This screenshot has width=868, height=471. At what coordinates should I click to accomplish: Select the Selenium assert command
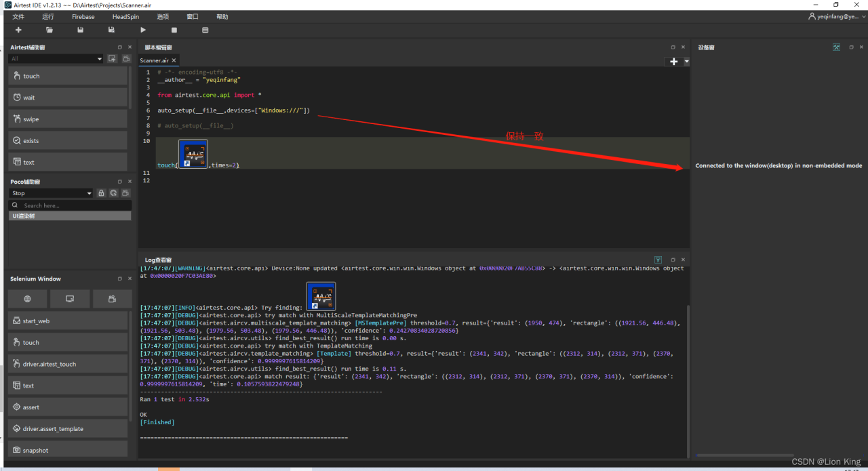(68, 407)
